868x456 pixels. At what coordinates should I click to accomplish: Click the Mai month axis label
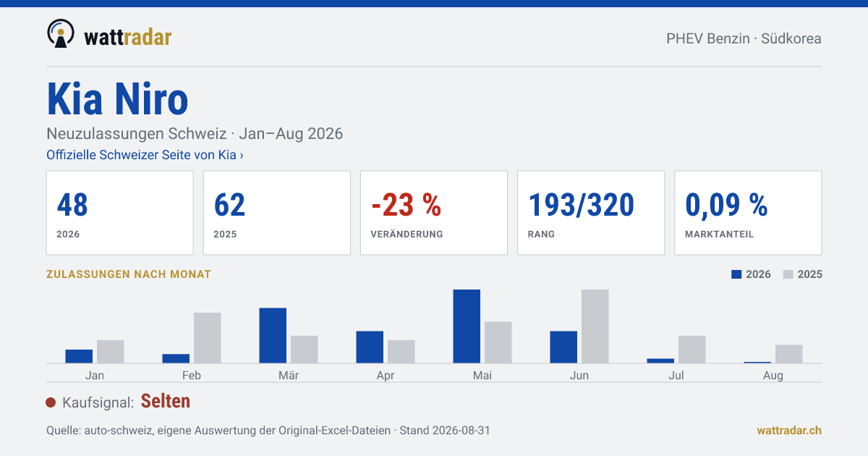pyautogui.click(x=482, y=376)
